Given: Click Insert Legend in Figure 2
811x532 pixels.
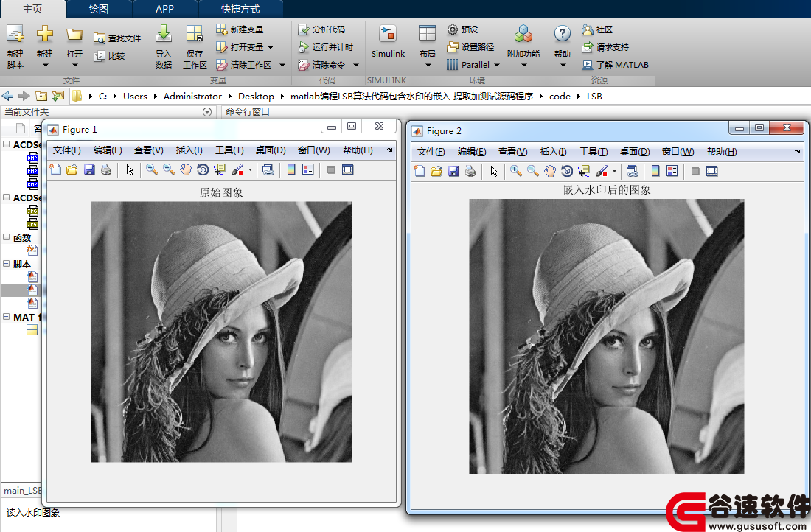Looking at the screenshot, I should point(672,171).
